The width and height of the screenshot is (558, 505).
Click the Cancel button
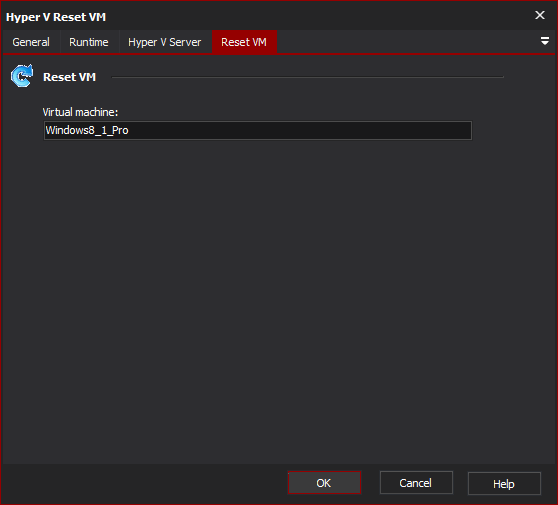click(x=416, y=483)
